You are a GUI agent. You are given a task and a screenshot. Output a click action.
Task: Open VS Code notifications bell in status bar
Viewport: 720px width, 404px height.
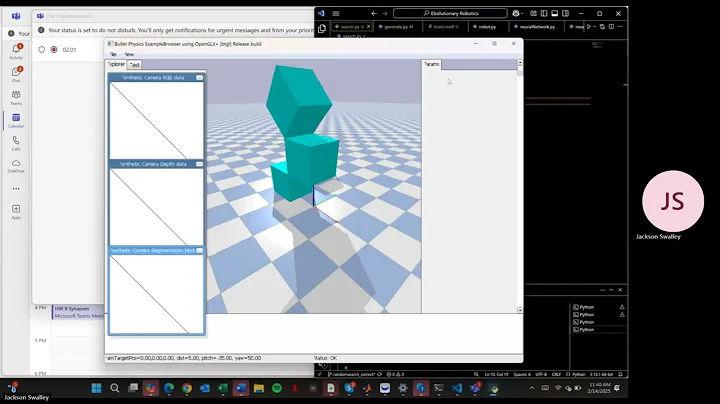(x=620, y=374)
